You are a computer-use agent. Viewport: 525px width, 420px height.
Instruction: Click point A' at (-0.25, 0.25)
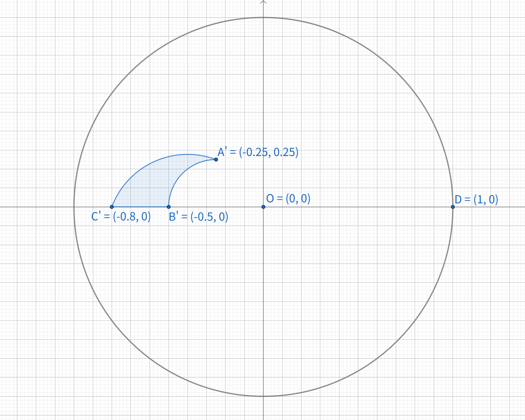(216, 160)
